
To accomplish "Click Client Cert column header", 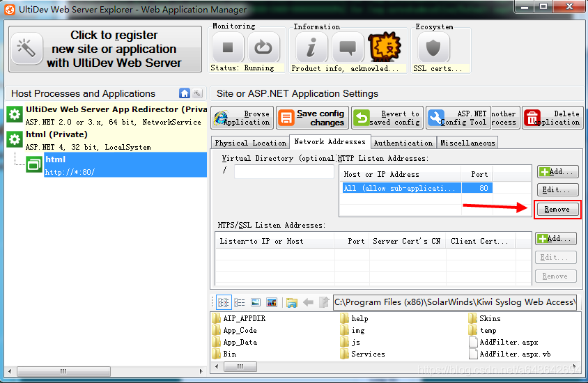I will [481, 241].
